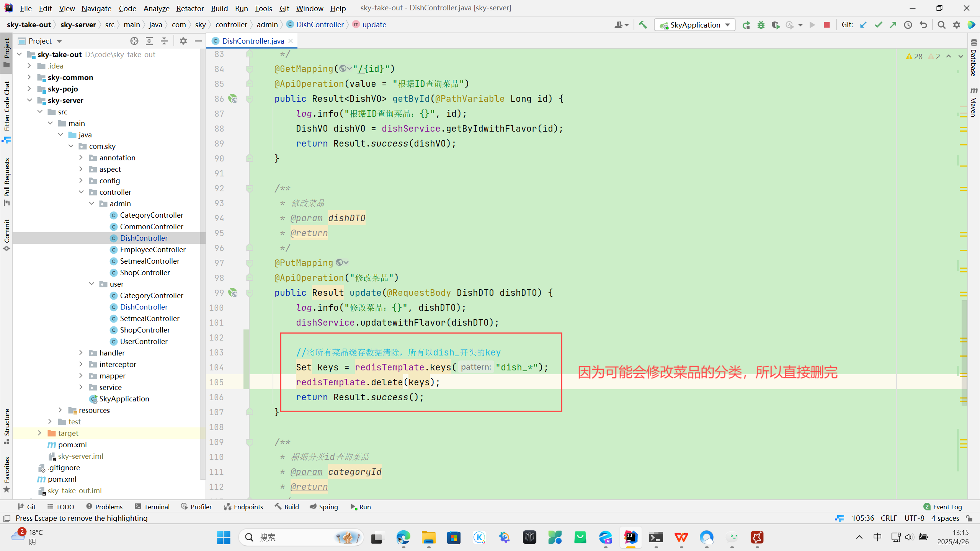The width and height of the screenshot is (980, 551).
Task: Open SkyApplication run configuration dropdown
Action: pos(694,25)
